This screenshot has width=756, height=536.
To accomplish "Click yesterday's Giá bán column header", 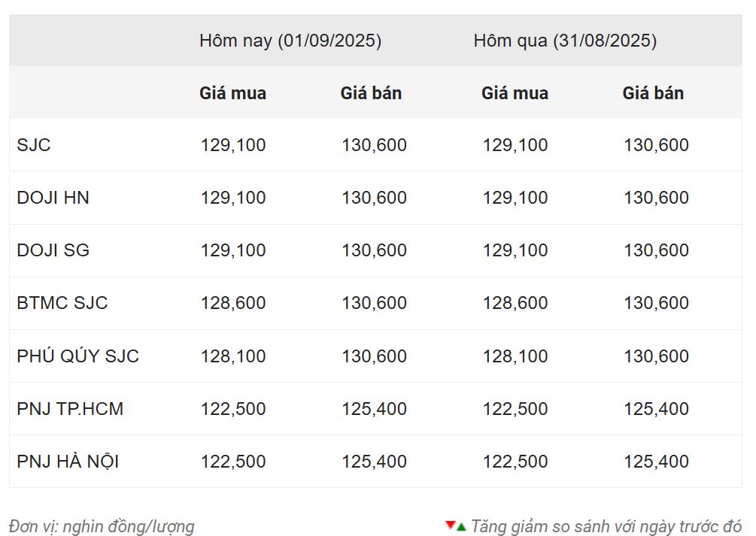I will pyautogui.click(x=653, y=93).
